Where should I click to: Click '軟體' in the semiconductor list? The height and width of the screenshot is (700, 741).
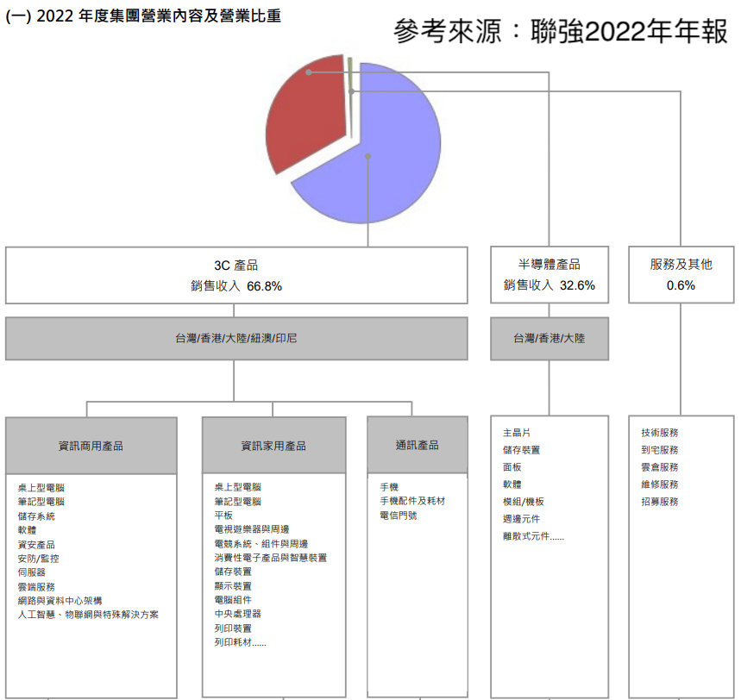coord(512,484)
